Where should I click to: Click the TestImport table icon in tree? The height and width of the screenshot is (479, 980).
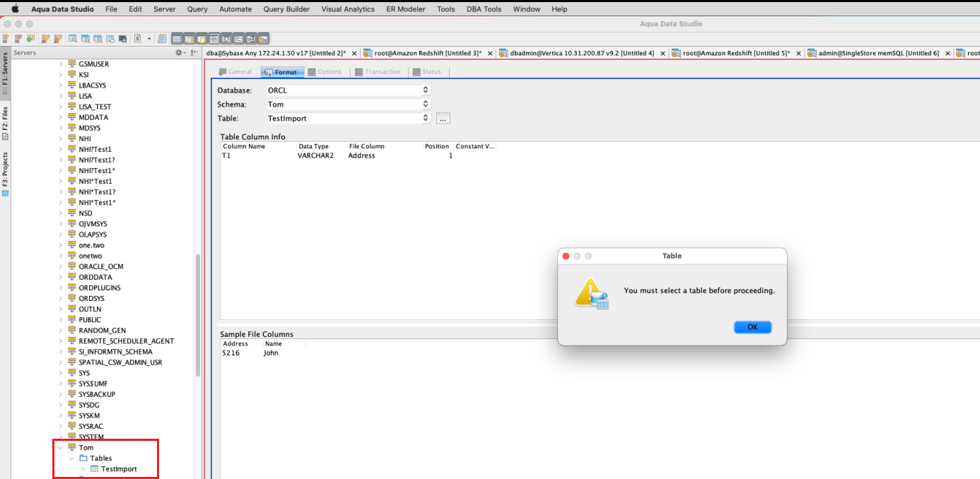click(x=95, y=469)
